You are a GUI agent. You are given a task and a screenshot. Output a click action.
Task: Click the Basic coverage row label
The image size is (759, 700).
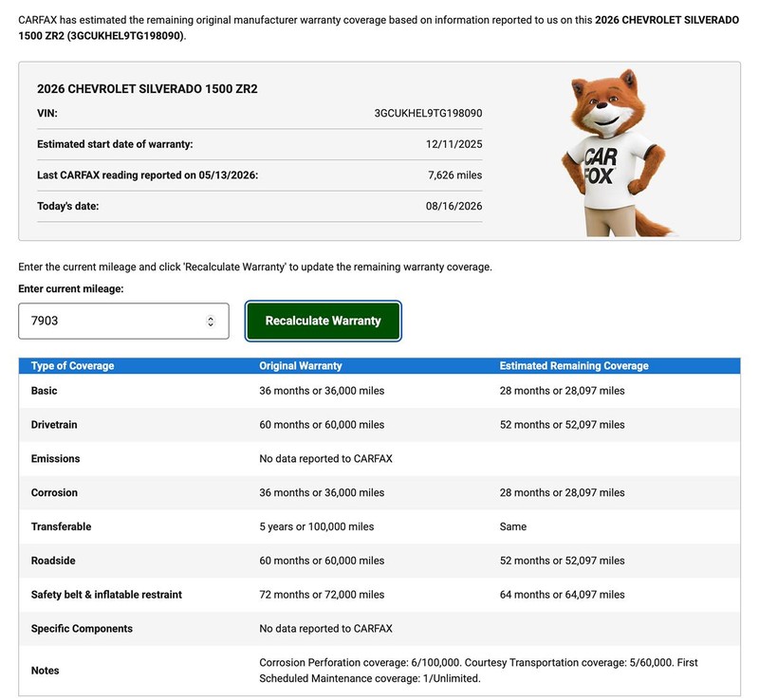pyautogui.click(x=44, y=391)
